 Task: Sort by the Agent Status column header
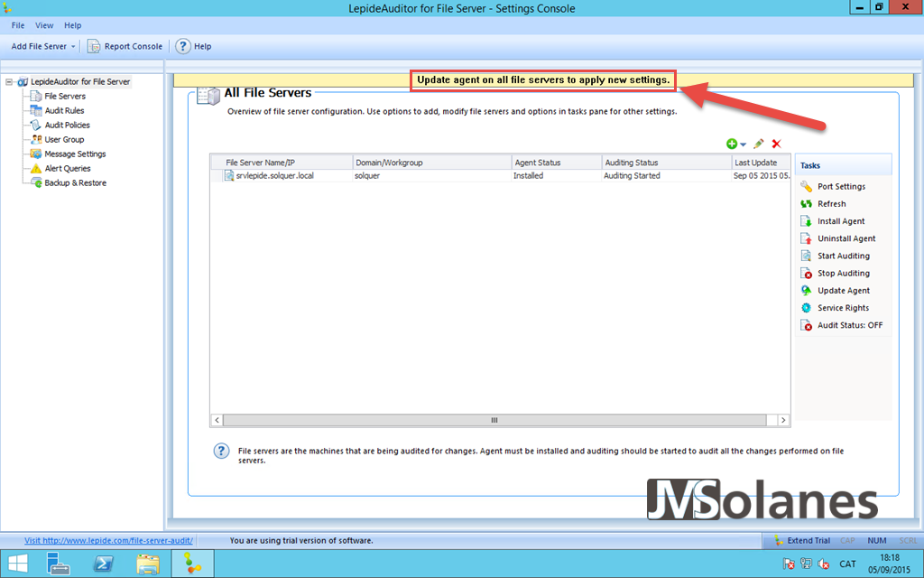557,163
